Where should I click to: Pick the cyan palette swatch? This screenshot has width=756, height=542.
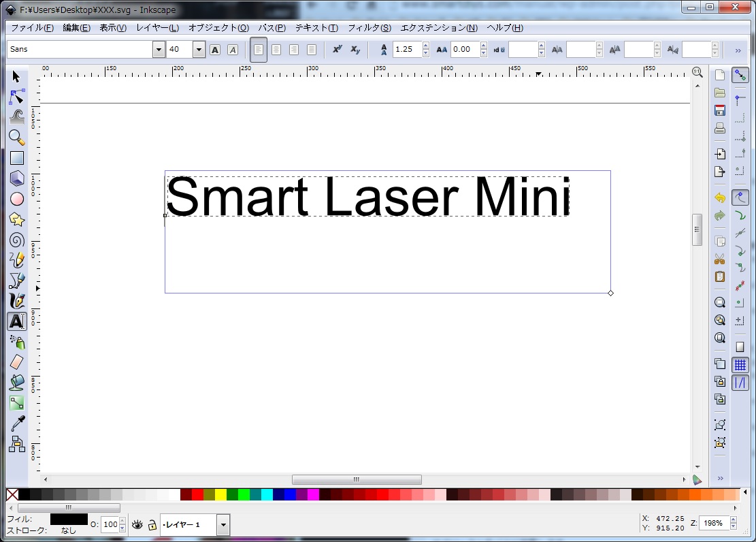pyautogui.click(x=267, y=495)
